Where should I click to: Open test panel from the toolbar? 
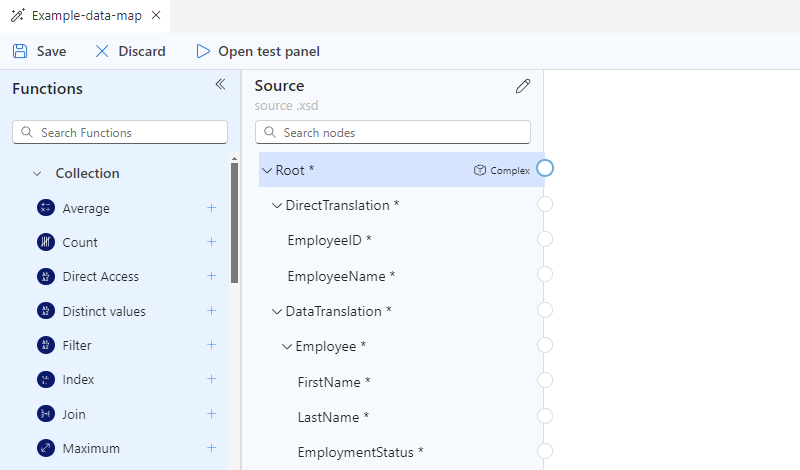click(257, 51)
